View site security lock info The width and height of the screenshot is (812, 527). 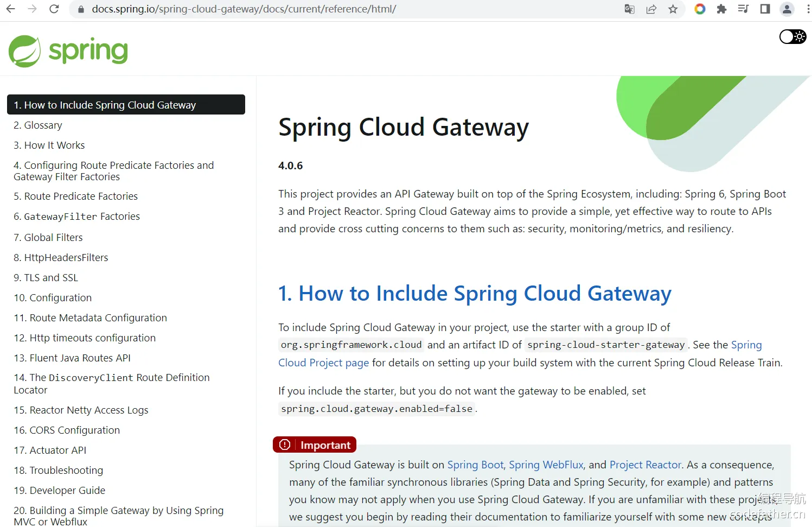click(x=81, y=9)
